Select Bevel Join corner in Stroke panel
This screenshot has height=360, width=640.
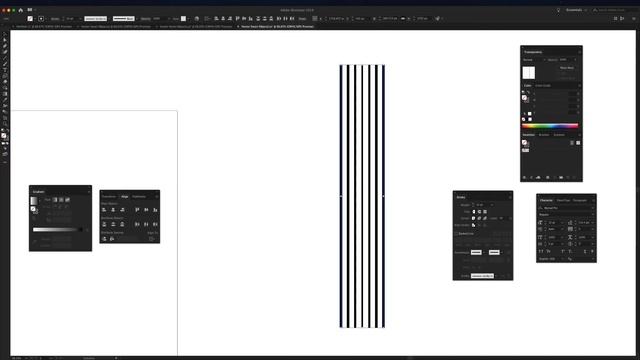click(485, 218)
